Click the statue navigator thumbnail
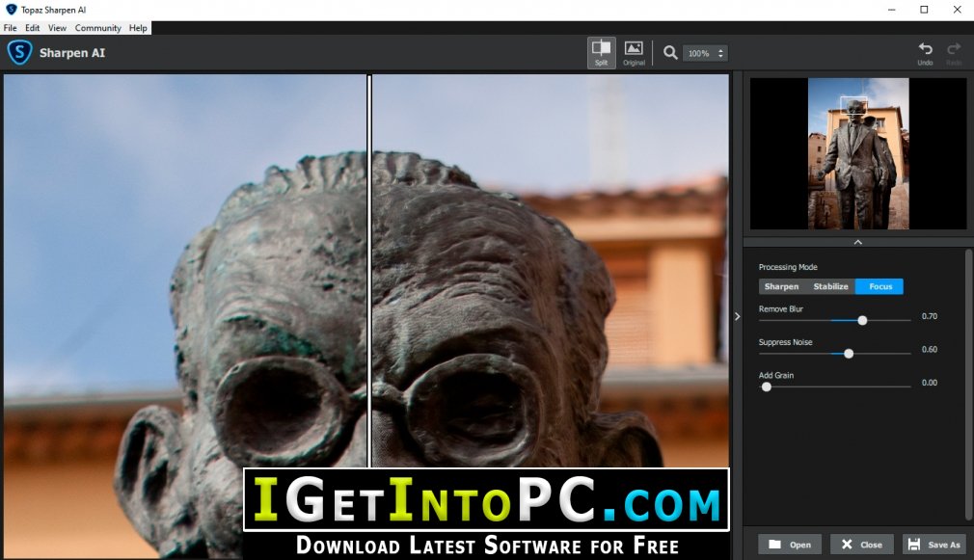The width and height of the screenshot is (974, 560). tap(858, 153)
